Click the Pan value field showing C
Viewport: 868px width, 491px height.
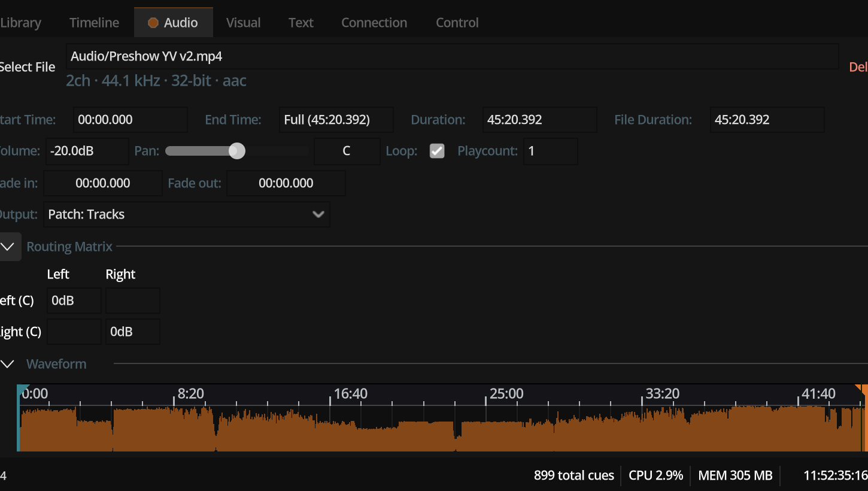click(347, 151)
